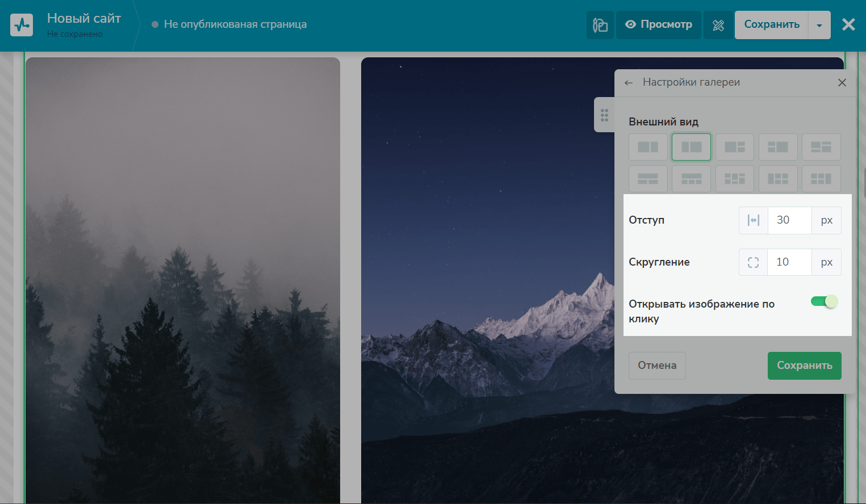Click the Отступ value field showing 30

pos(789,220)
